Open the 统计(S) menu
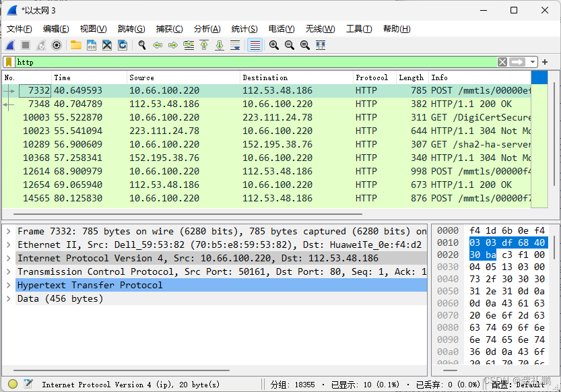This screenshot has width=561, height=392. pyautogui.click(x=244, y=29)
